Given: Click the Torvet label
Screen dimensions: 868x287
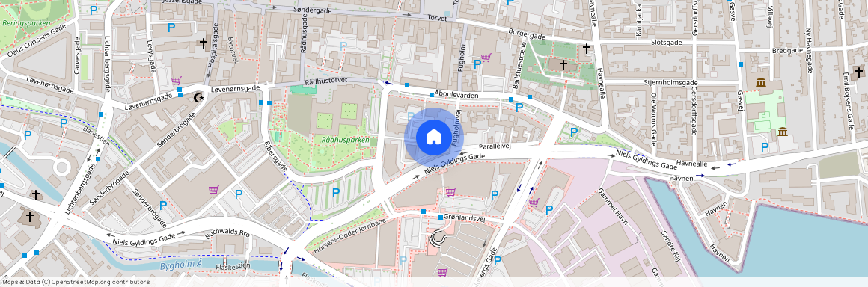Looking at the screenshot, I should click(437, 18).
